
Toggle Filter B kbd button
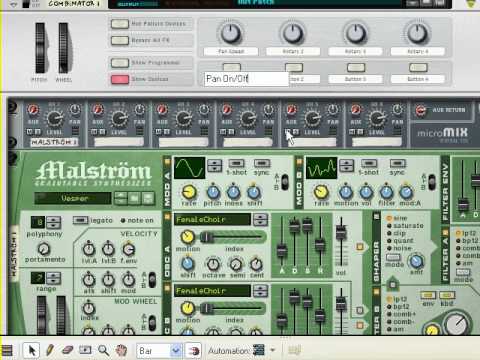[x=447, y=295]
